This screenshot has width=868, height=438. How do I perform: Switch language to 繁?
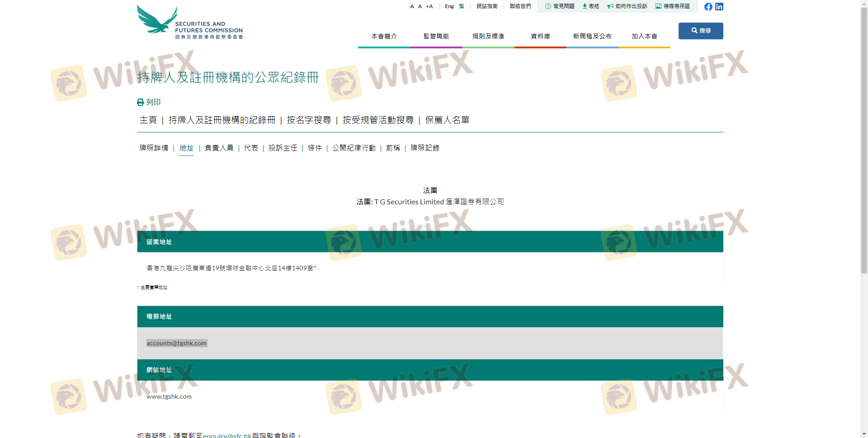(x=462, y=6)
